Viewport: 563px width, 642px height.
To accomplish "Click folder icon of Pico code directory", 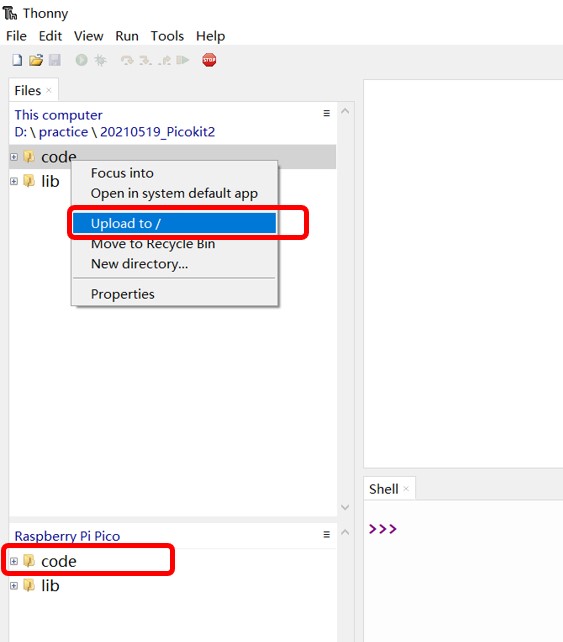I will tap(29, 561).
